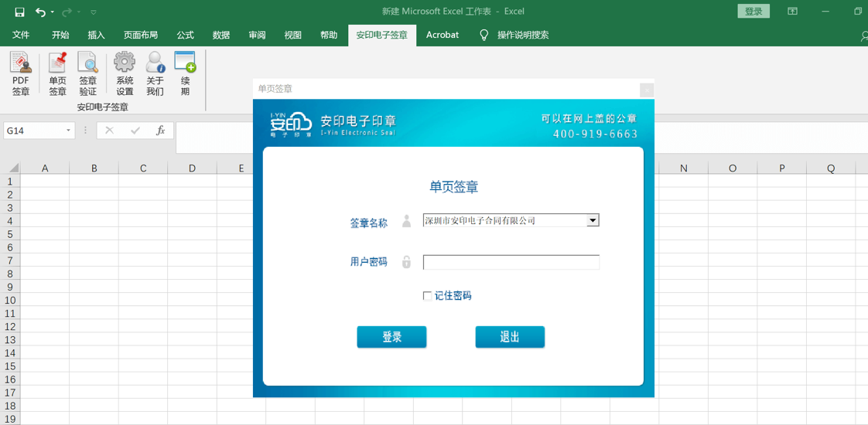Open 签章名称 company dropdown arrow

(593, 220)
